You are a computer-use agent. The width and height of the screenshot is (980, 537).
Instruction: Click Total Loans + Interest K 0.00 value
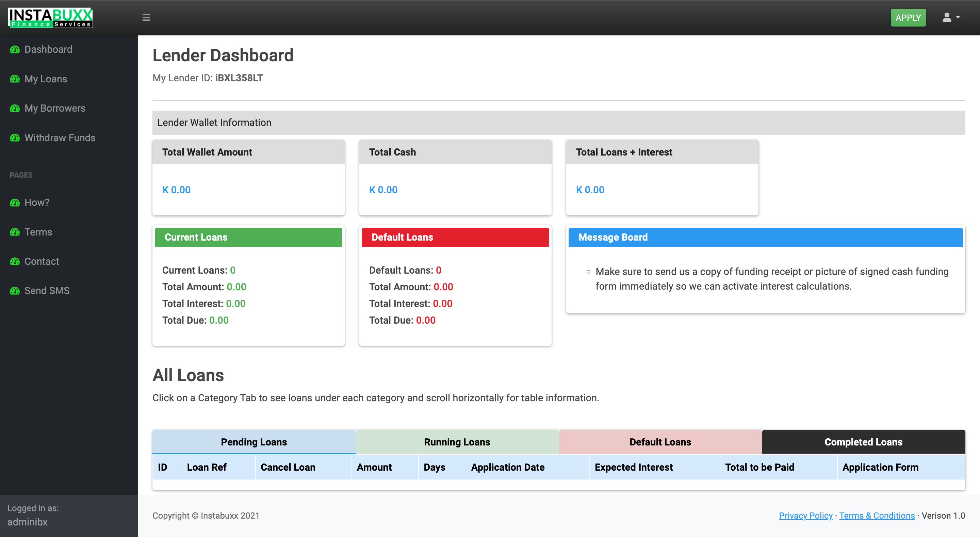pyautogui.click(x=590, y=190)
